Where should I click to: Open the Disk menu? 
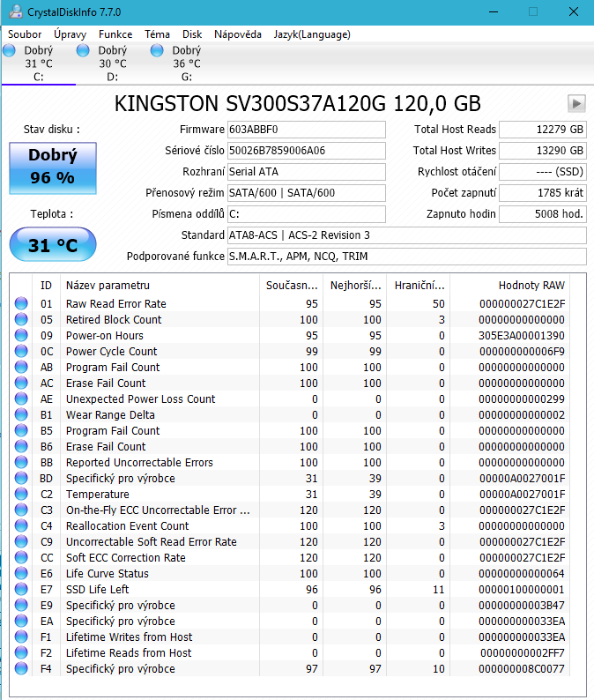192,34
